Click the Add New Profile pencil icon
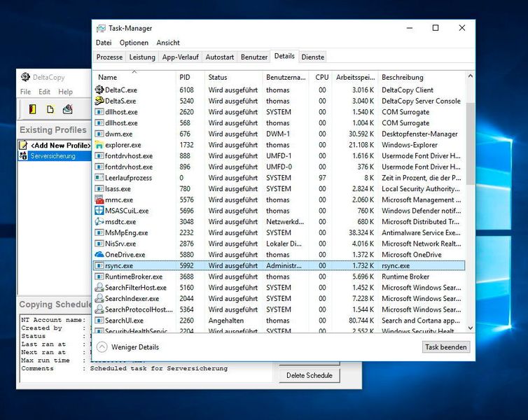The height and width of the screenshot is (420, 528). coord(23,145)
